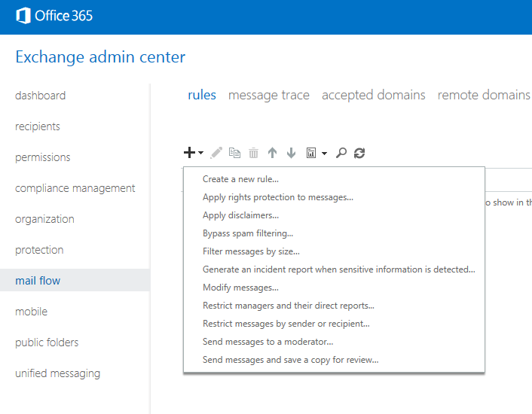The width and height of the screenshot is (532, 414).
Task: Open recipients in sidebar
Action: coord(38,126)
